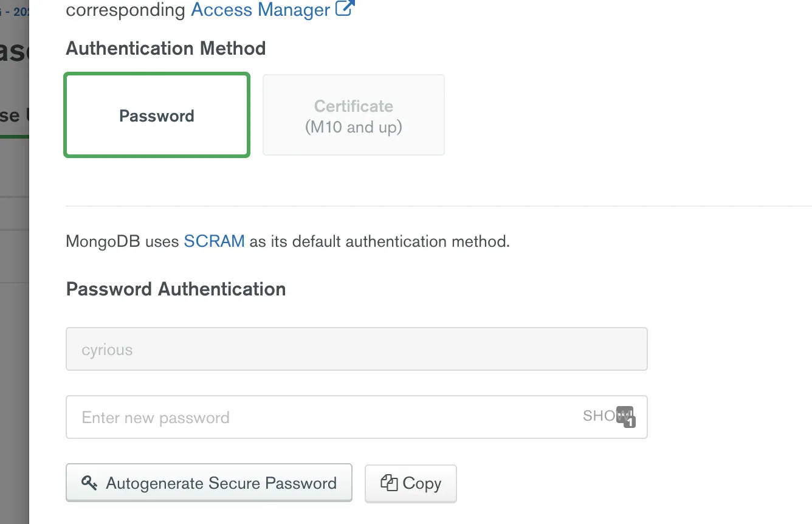Click the Password Authentication heading
This screenshot has height=524, width=812.
176,289
